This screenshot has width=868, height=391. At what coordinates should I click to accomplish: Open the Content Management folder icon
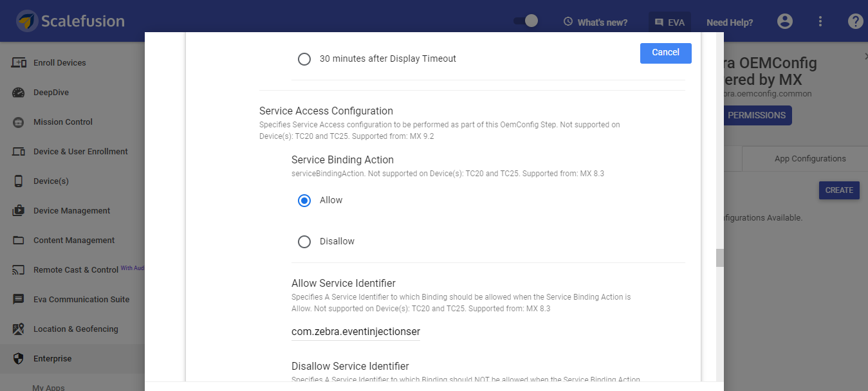(19, 241)
